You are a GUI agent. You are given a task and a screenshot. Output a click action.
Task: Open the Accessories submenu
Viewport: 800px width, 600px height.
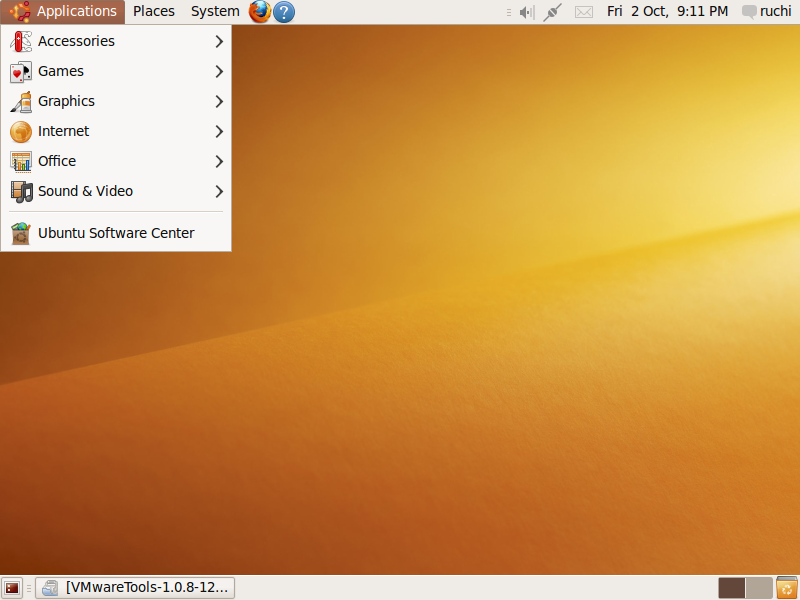pyautogui.click(x=116, y=41)
